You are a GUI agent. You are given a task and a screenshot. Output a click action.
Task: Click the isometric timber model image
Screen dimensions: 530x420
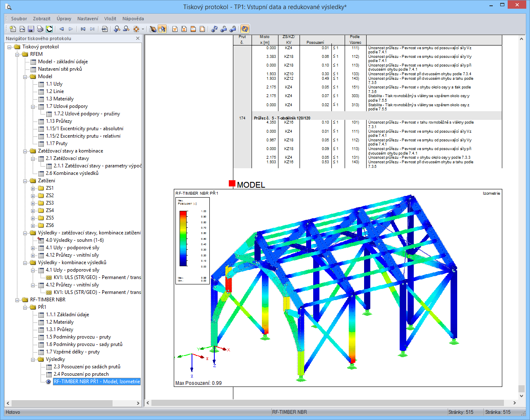[x=338, y=288]
